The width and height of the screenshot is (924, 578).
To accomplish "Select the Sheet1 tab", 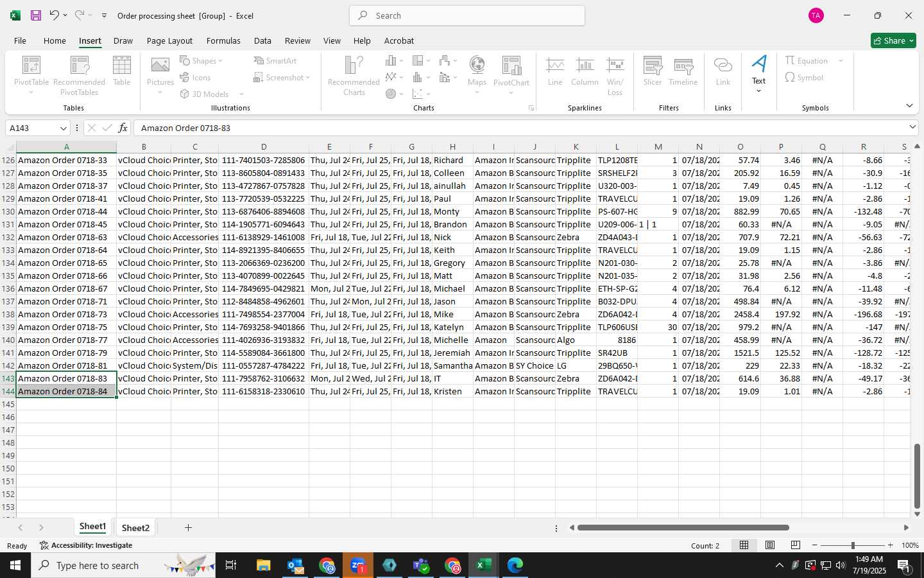I will (x=92, y=527).
